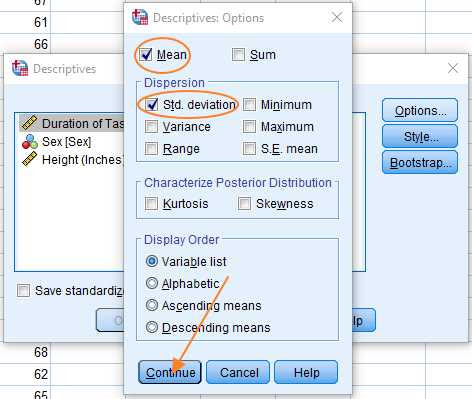The image size is (472, 399).
Task: Uncheck the Mean checkbox
Action: coord(146,55)
